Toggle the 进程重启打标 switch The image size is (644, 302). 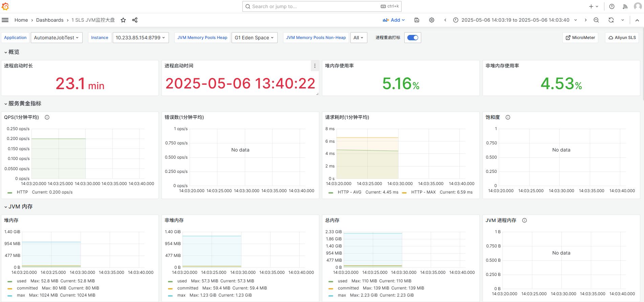tap(413, 38)
